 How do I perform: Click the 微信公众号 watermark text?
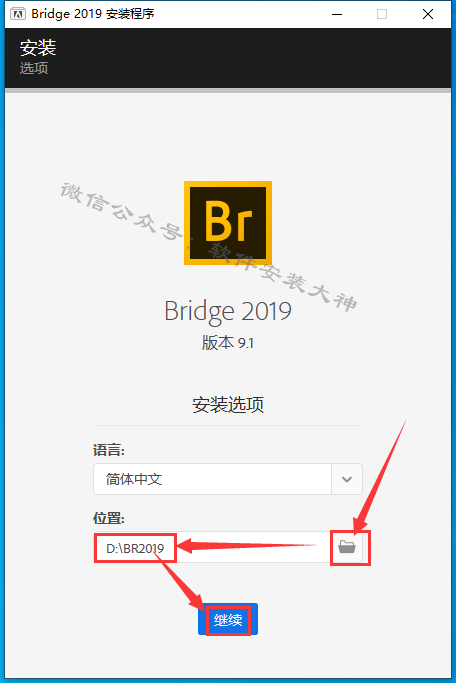click(x=121, y=212)
